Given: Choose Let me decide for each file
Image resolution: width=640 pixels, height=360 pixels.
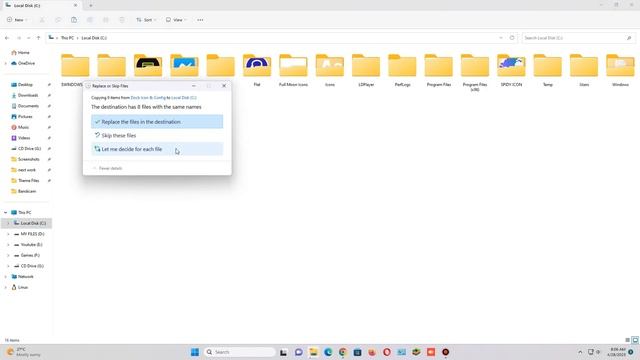Looking at the screenshot, I should coord(157,149).
